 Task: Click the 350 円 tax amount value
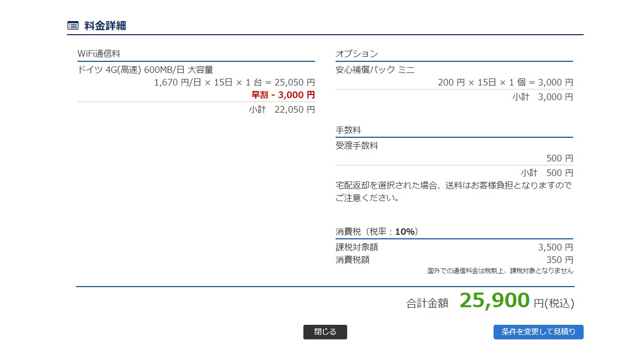click(x=559, y=260)
